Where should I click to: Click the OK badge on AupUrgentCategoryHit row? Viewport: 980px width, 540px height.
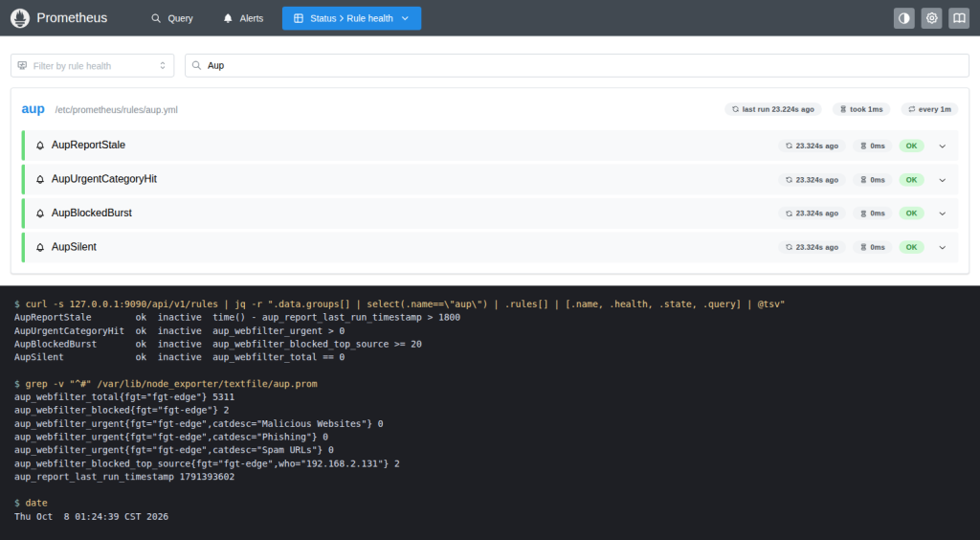point(911,180)
